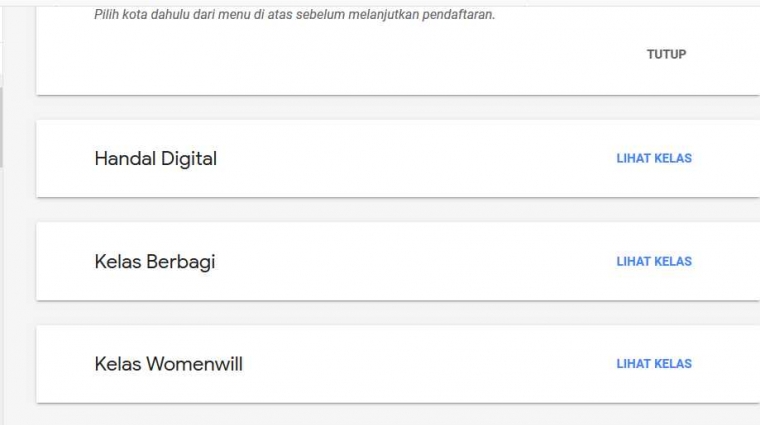Open LIHAT KELAS for Kelas Berbagi
This screenshot has height=425, width=760.
pos(654,261)
